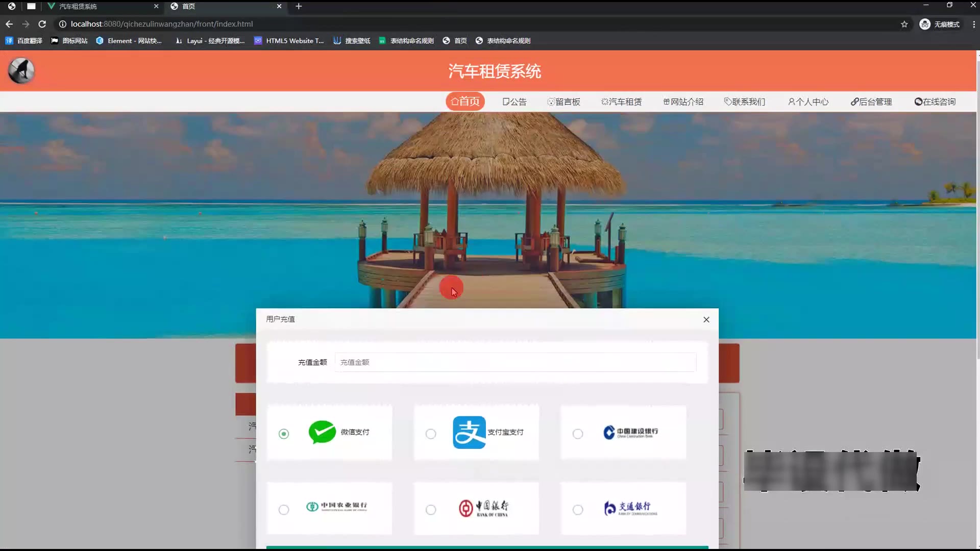Click the Bank of China logo
The image size is (980, 551).
coord(483,508)
